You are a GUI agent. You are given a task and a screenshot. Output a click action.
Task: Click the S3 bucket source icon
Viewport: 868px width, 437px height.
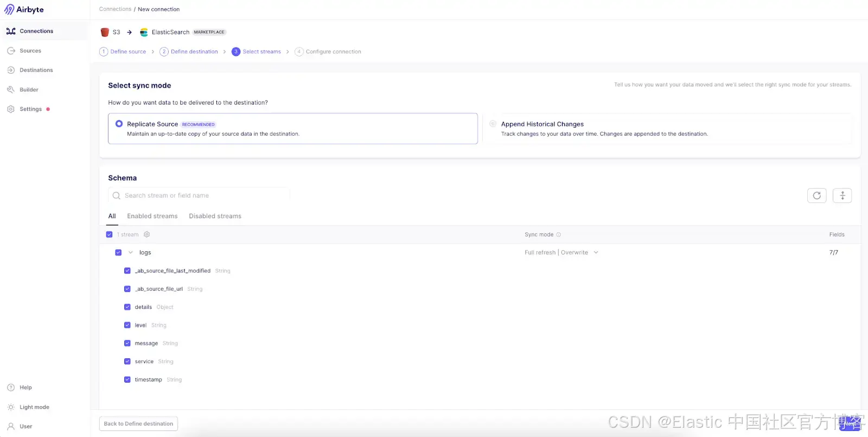(x=105, y=32)
